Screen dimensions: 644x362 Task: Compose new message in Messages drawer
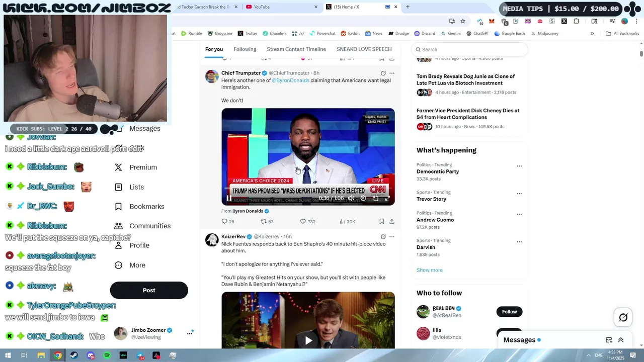609,340
